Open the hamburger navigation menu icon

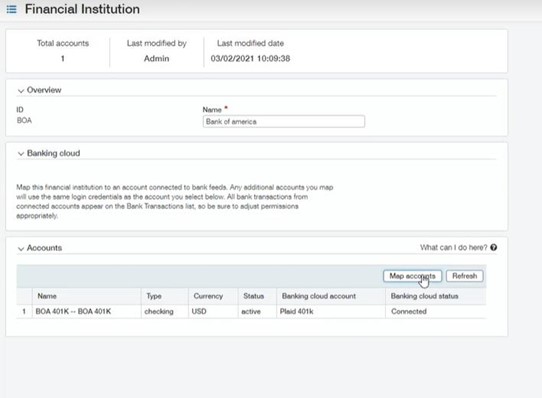(11, 9)
